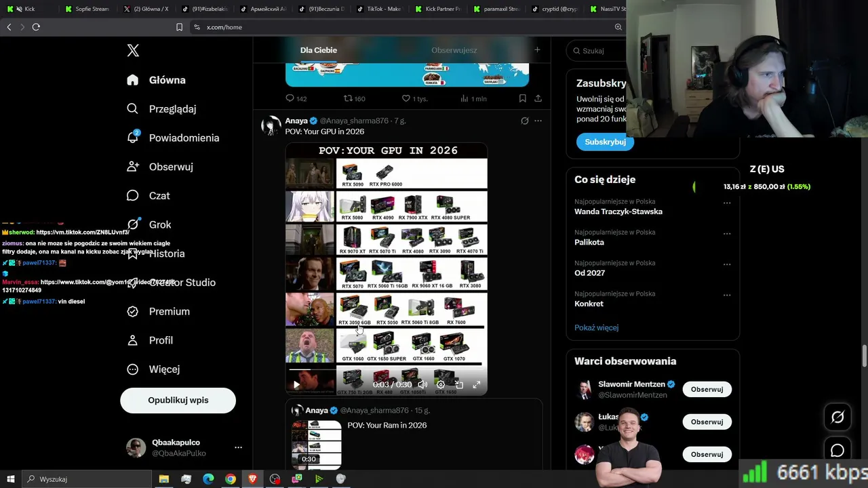Open the Czat messages page
The height and width of the screenshot is (488, 868).
point(149,196)
